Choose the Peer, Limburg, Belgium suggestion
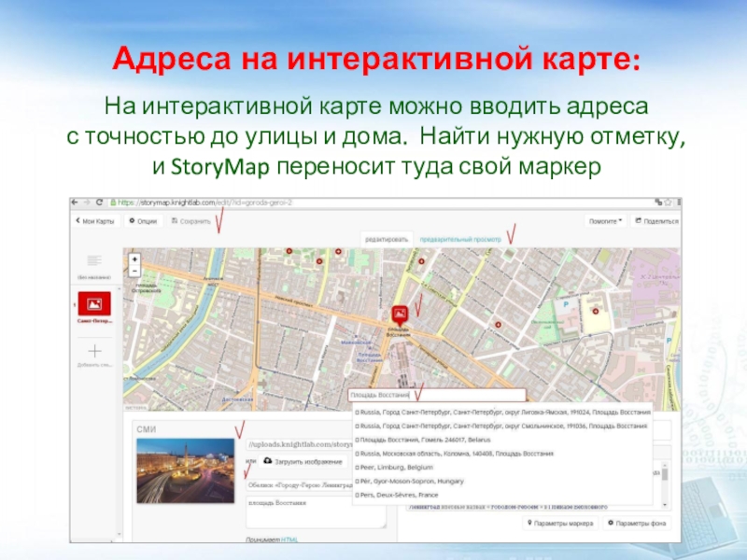Viewport: 747px width, 560px height. [x=502, y=468]
